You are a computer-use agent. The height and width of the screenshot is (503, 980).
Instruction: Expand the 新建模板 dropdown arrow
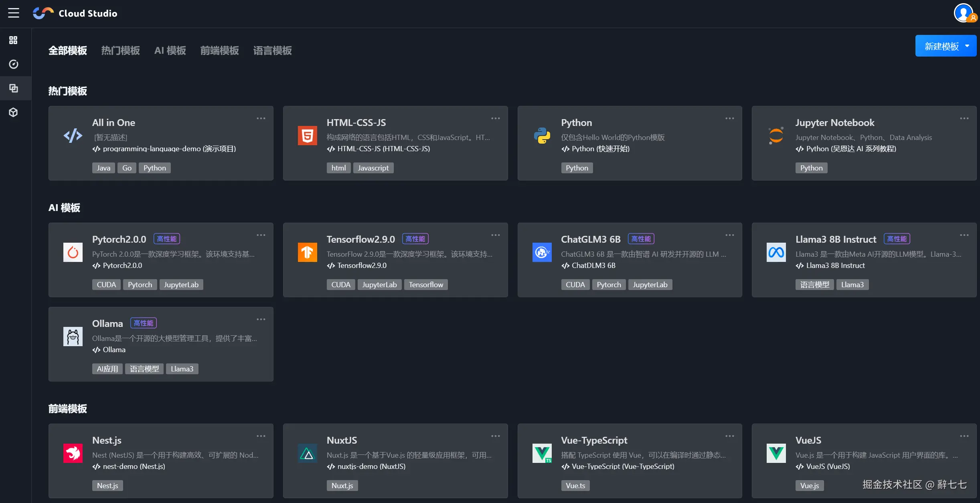(967, 46)
